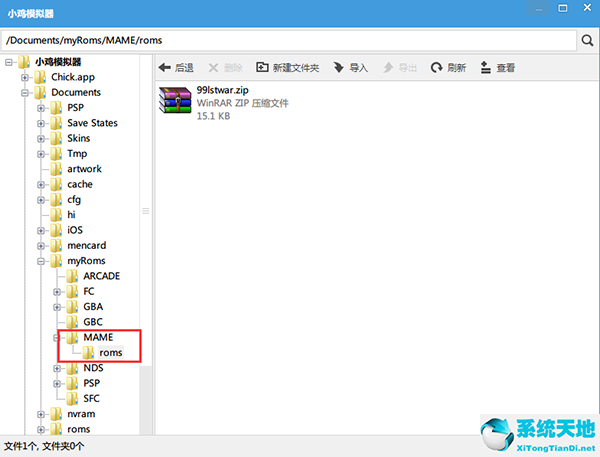Click the Refresh (刷新) toolbar icon
600x457 pixels.
coord(436,68)
